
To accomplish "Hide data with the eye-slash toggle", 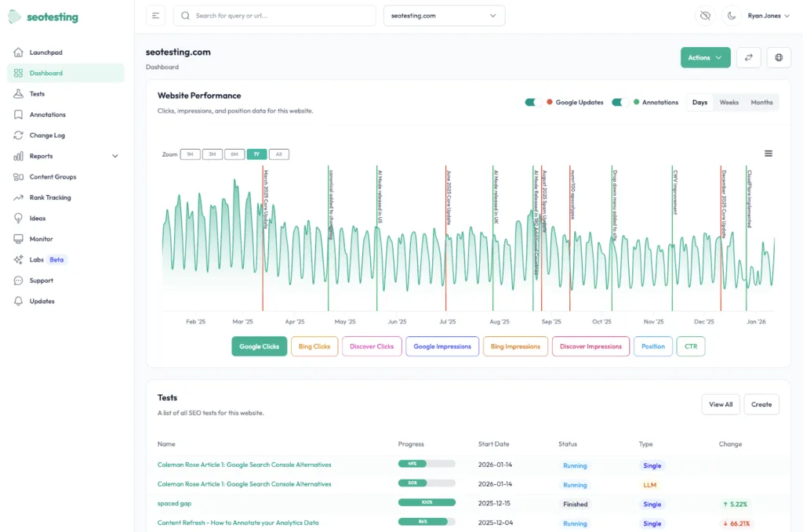I will (704, 16).
